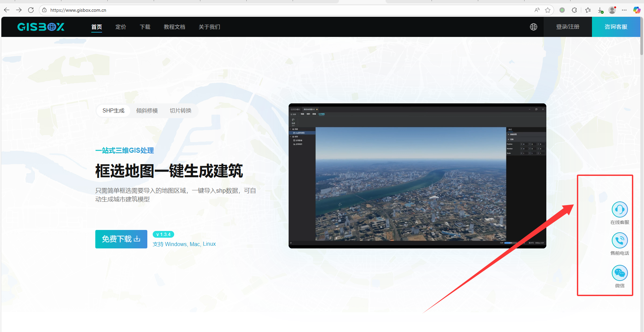Viewport: 644px width, 332px height.
Task: Click the 免费下载 button
Action: click(x=121, y=239)
